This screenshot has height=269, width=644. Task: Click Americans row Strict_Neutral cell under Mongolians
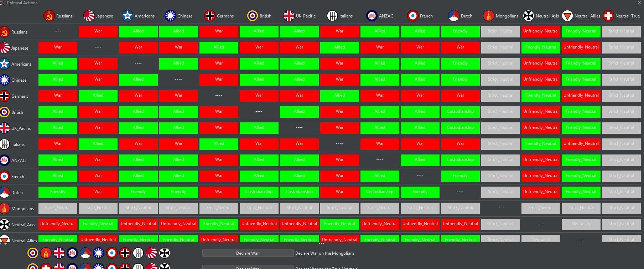coord(500,64)
